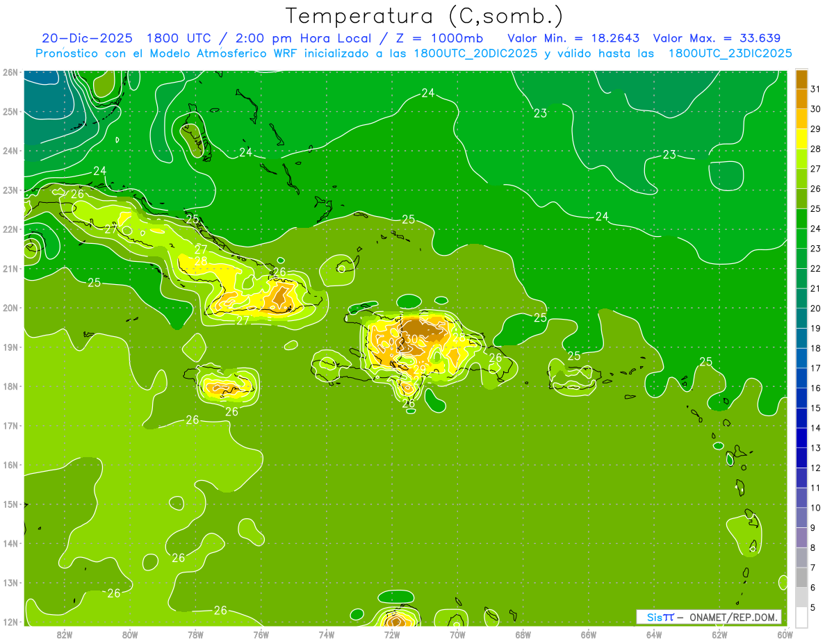Click the 78W longitude axis label
The image size is (834, 644).
pyautogui.click(x=195, y=634)
